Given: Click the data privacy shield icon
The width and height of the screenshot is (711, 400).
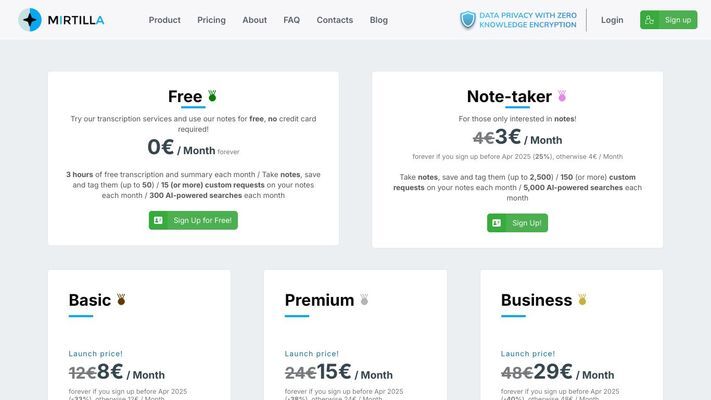Looking at the screenshot, I should pos(468,20).
